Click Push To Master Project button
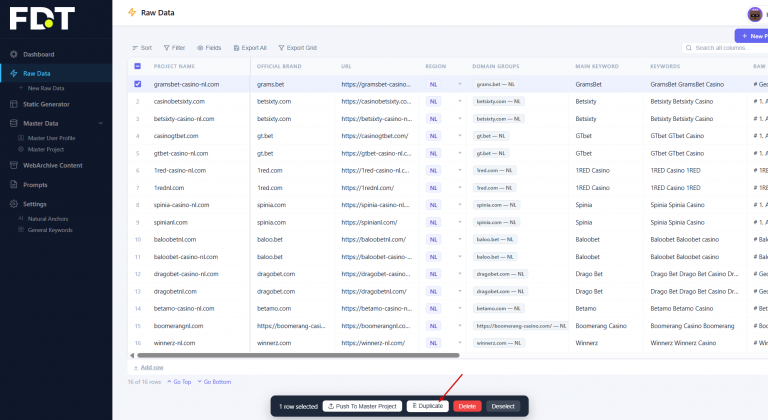Viewport: 768px width, 420px height. click(362, 406)
